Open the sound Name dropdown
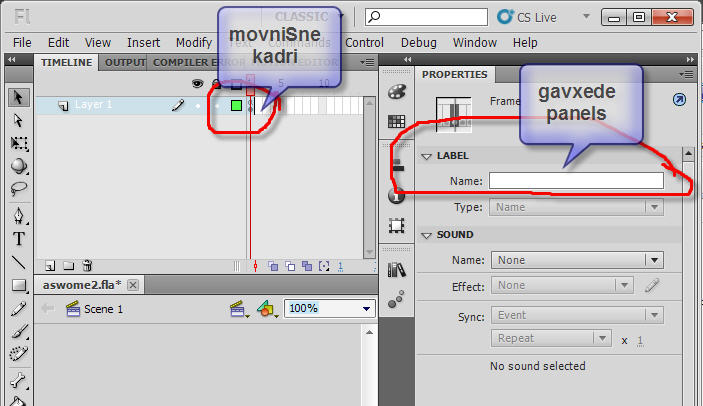This screenshot has width=703, height=406. [577, 260]
